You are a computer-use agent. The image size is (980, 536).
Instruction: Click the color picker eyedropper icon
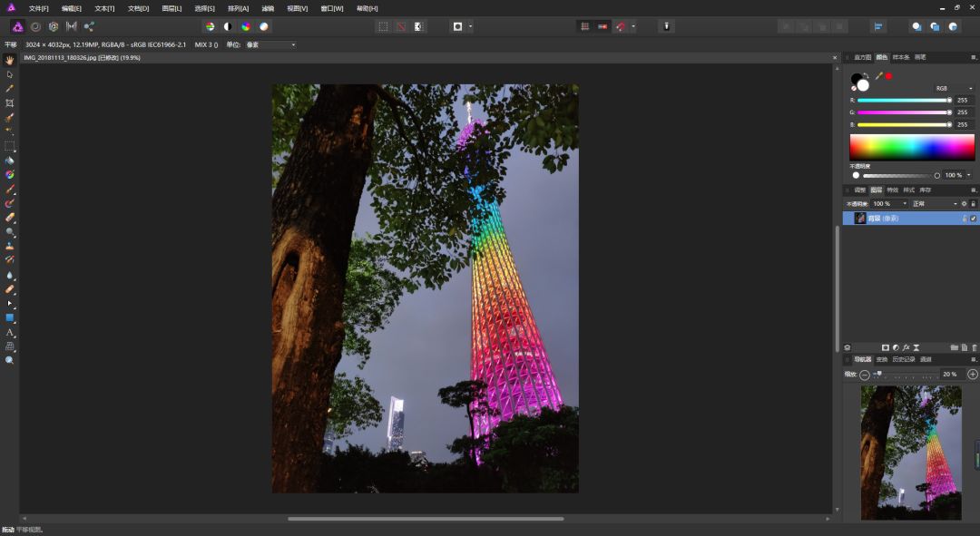click(878, 76)
